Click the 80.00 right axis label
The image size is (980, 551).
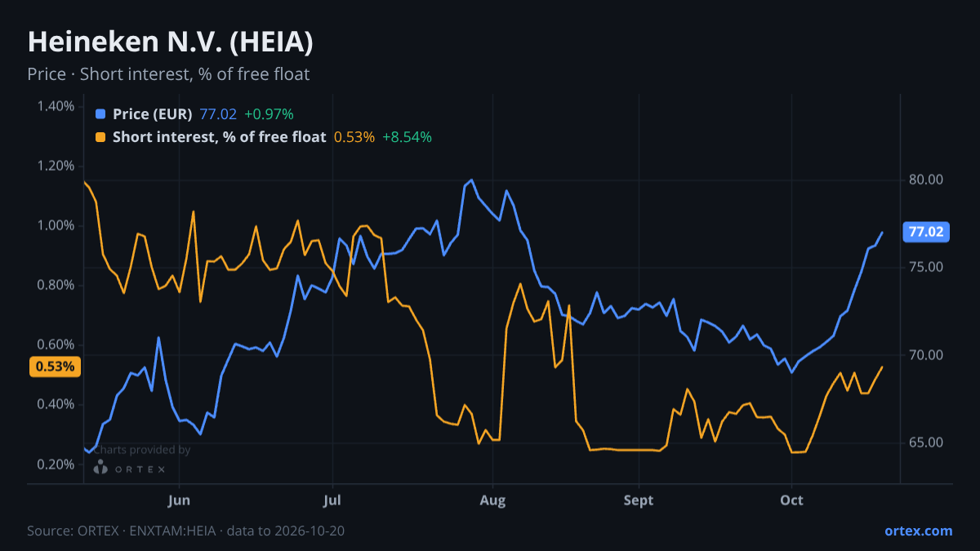pyautogui.click(x=926, y=180)
